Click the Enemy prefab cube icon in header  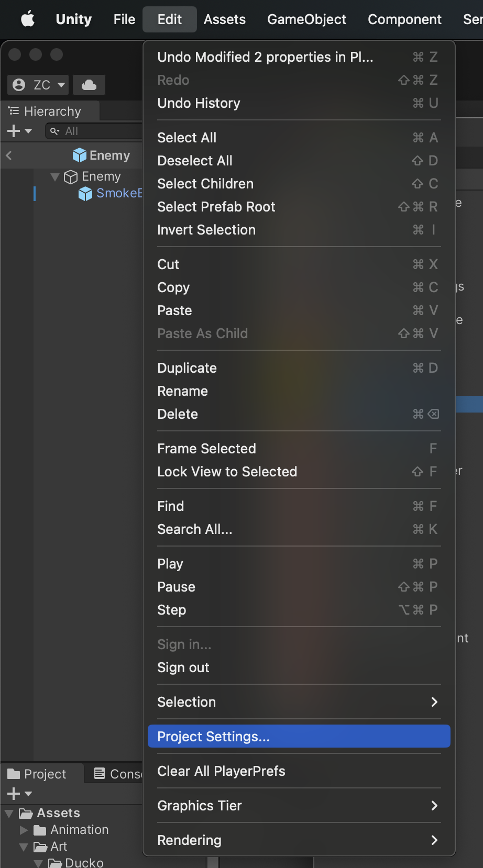pos(80,155)
